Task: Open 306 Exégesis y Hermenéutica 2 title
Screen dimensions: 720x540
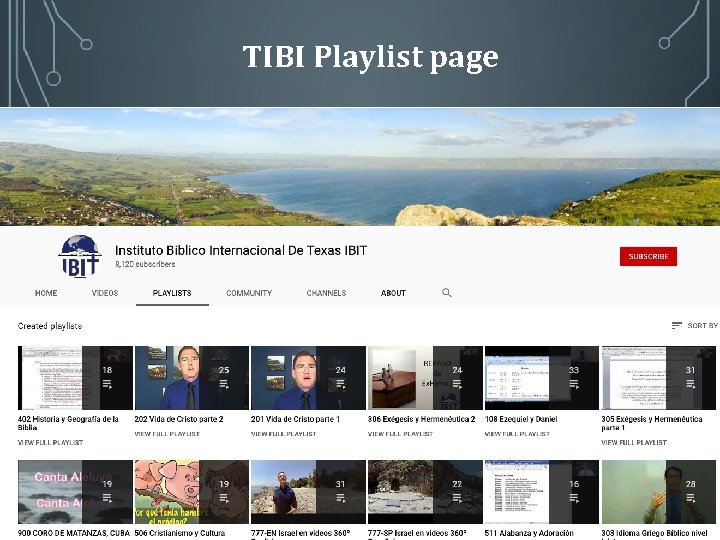Action: click(422, 419)
